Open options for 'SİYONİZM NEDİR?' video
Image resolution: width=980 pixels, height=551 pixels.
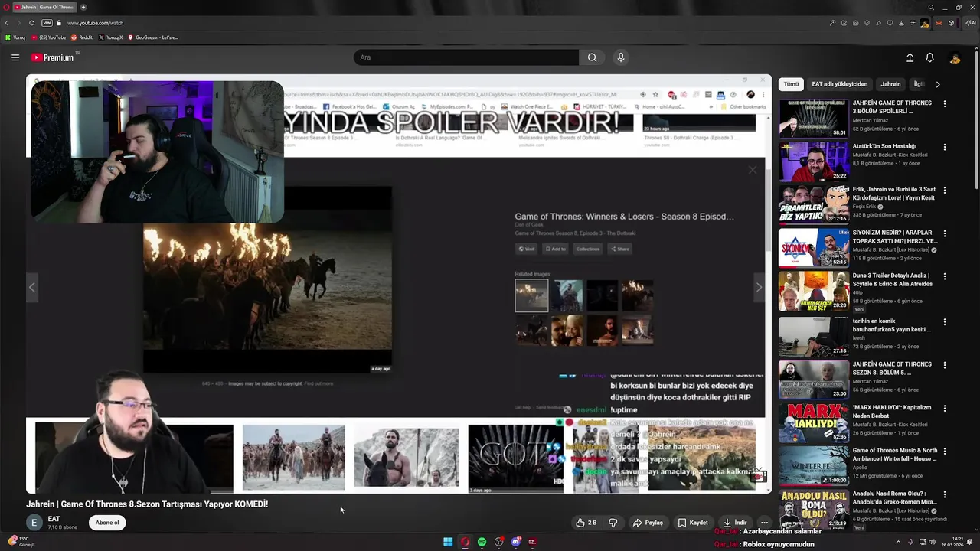click(944, 233)
